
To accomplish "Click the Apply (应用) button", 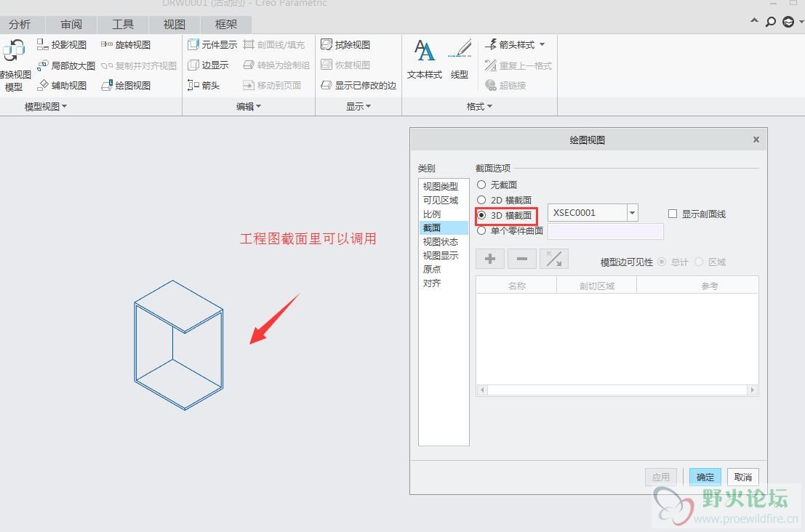I will [661, 477].
